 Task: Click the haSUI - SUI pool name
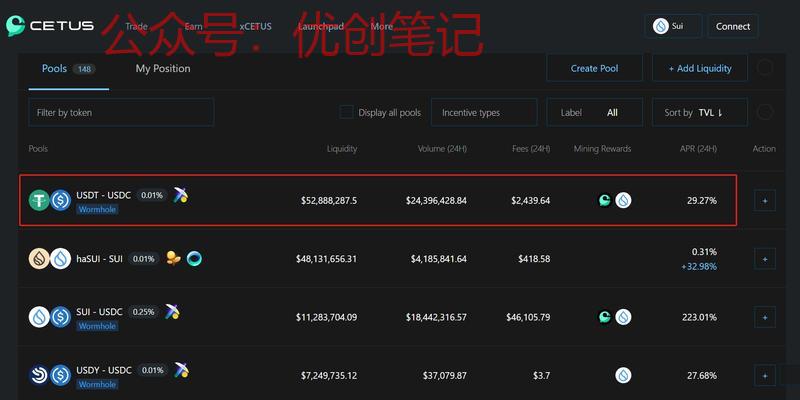pos(99,259)
